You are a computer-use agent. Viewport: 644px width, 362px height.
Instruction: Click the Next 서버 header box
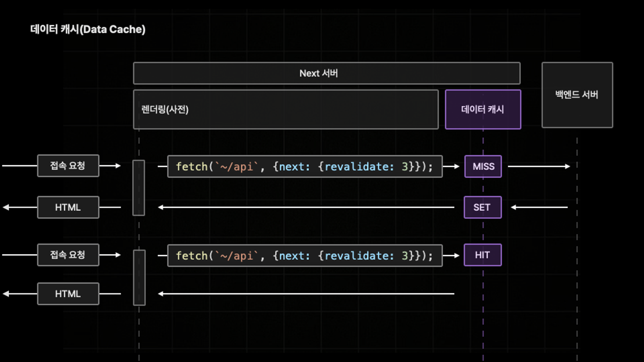coord(327,73)
